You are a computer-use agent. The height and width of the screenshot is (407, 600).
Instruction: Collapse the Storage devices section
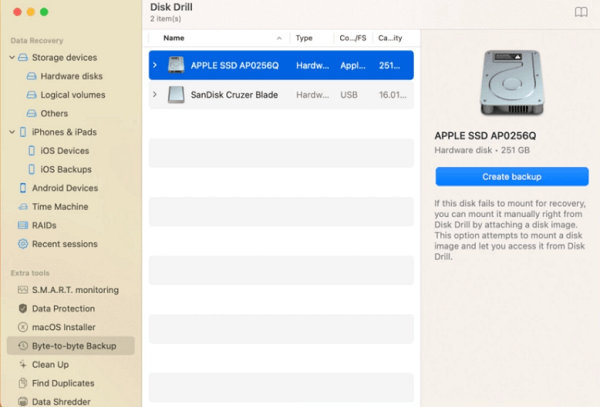coord(11,57)
